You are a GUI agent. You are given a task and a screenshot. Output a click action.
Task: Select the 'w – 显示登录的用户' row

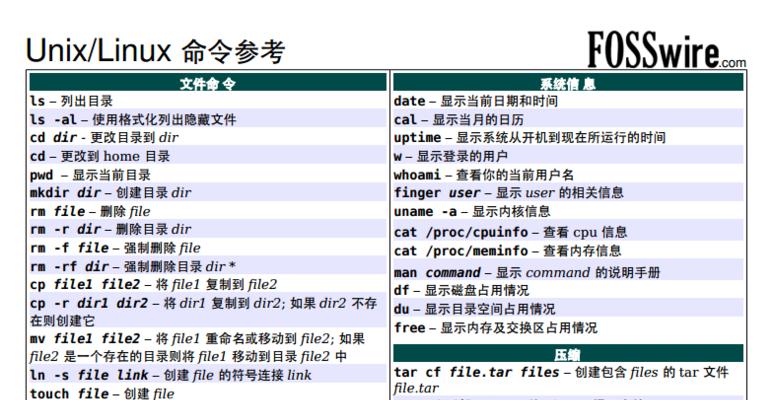568,156
